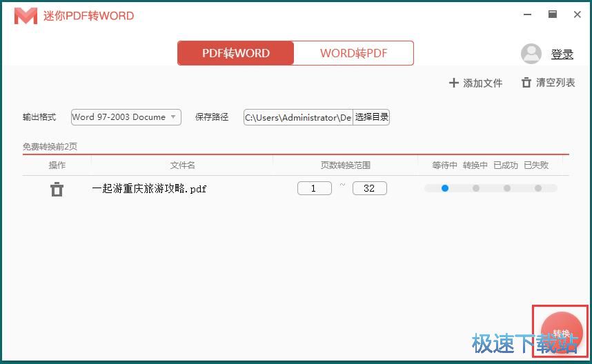Click the 转换中 status label

tap(475, 165)
